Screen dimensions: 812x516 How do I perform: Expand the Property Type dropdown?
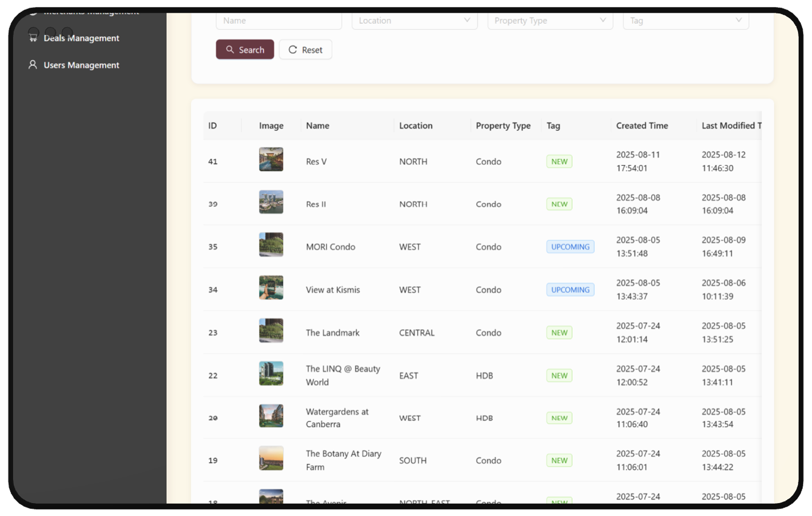tap(550, 21)
